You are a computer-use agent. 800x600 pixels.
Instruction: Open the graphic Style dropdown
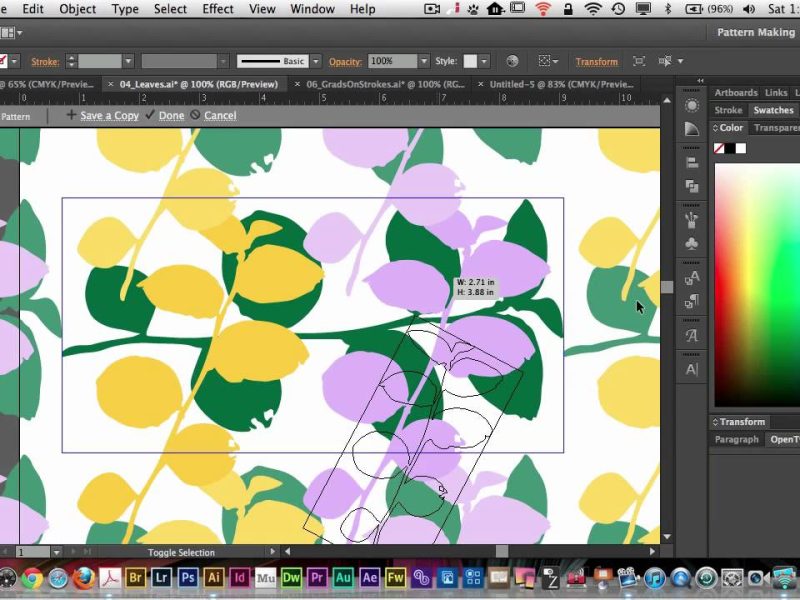tap(484, 61)
